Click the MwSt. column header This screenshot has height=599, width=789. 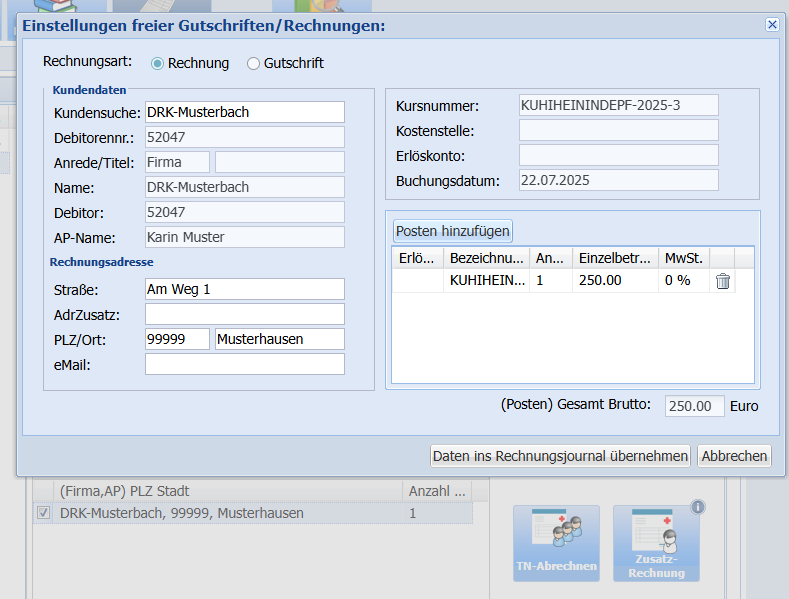click(x=684, y=258)
